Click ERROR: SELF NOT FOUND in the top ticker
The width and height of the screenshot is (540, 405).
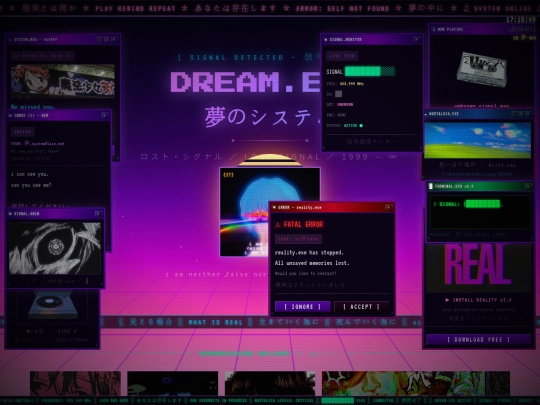coord(343,9)
